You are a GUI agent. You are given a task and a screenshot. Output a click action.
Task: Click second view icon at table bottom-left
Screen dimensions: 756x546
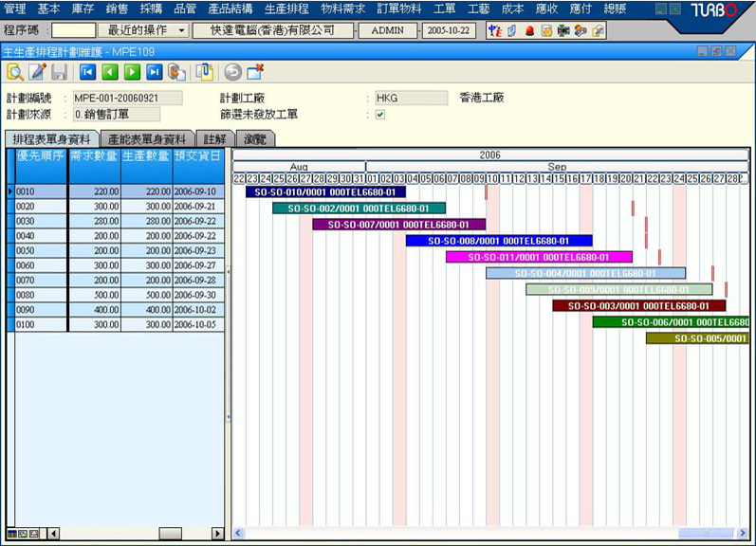click(23, 534)
